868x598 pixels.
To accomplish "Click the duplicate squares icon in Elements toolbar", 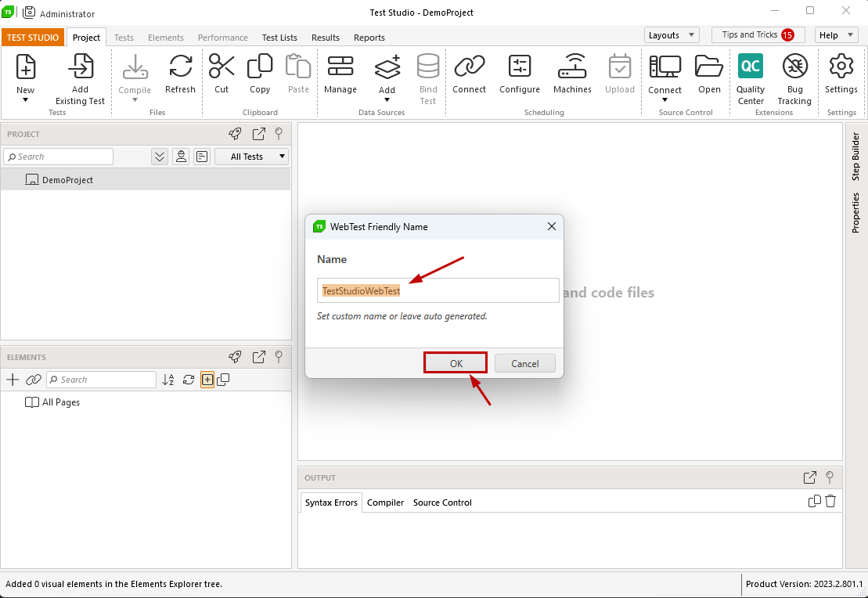I will (224, 380).
